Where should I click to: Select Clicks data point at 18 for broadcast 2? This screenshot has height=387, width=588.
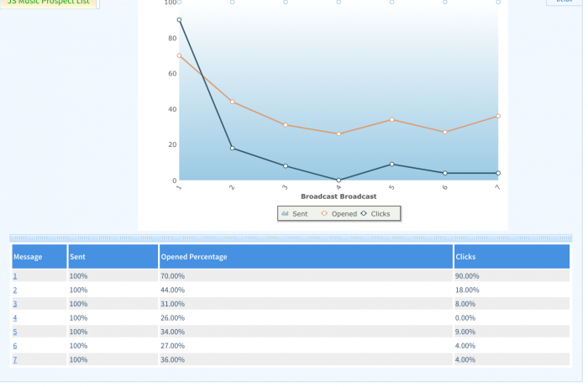(x=234, y=149)
